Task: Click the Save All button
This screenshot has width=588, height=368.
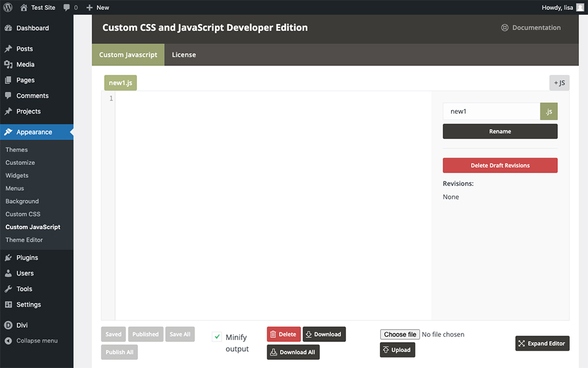Action: (x=180, y=334)
